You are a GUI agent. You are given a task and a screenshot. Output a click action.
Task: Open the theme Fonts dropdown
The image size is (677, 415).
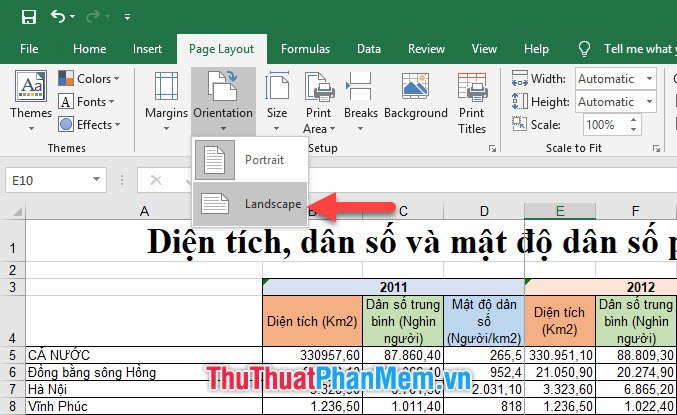86,101
